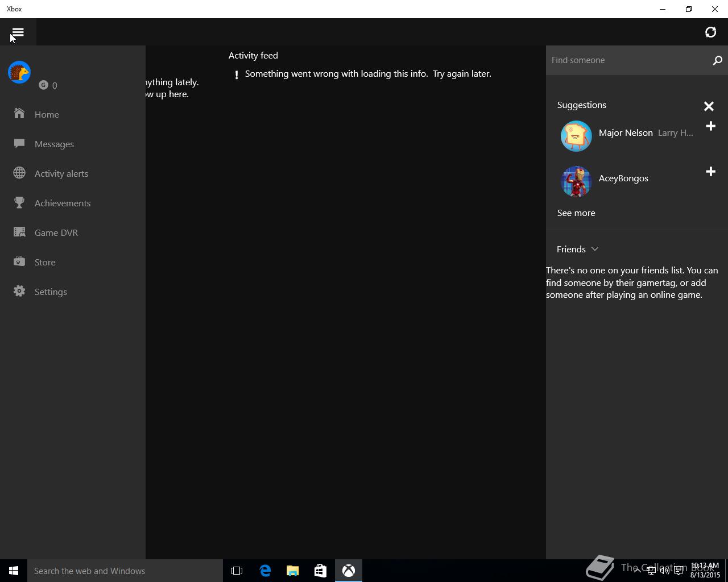This screenshot has height=582, width=728.
Task: Click the Settings gear icon
Action: pos(19,291)
